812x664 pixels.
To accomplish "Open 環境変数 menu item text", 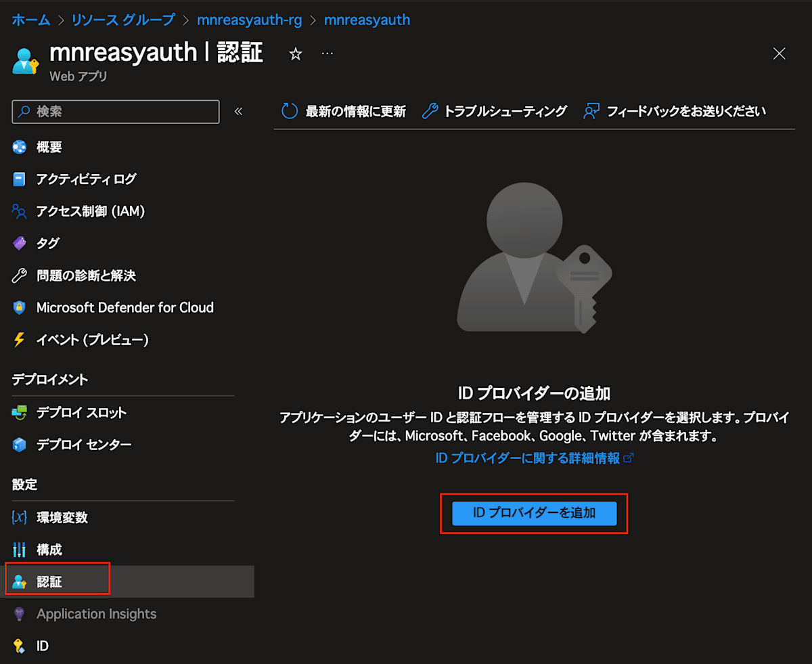I will 62,518.
